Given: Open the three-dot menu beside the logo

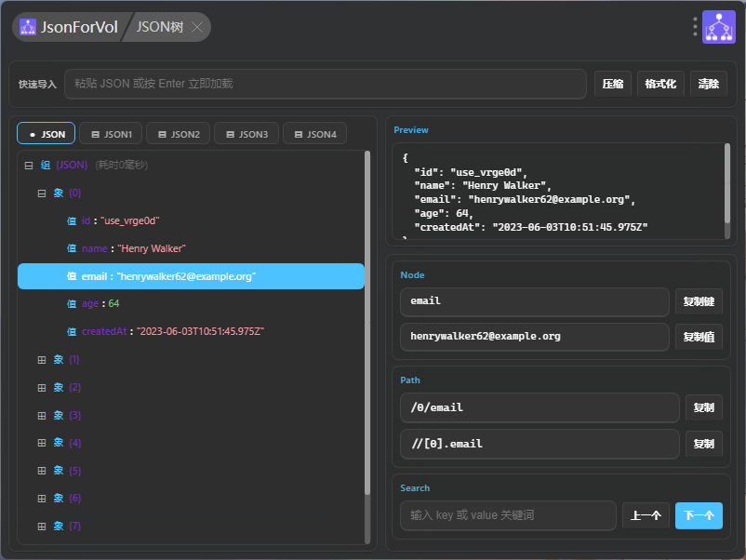Looking at the screenshot, I should pyautogui.click(x=695, y=27).
